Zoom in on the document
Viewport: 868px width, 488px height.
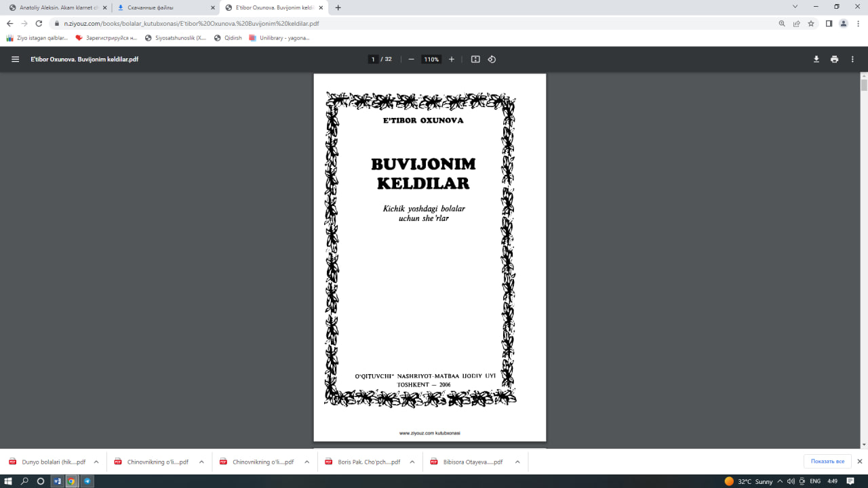point(451,59)
